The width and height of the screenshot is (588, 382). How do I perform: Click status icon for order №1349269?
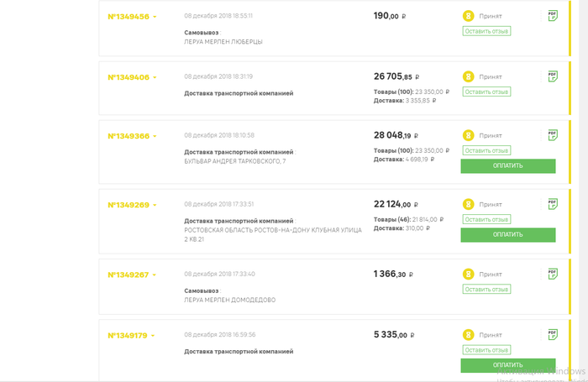(469, 204)
